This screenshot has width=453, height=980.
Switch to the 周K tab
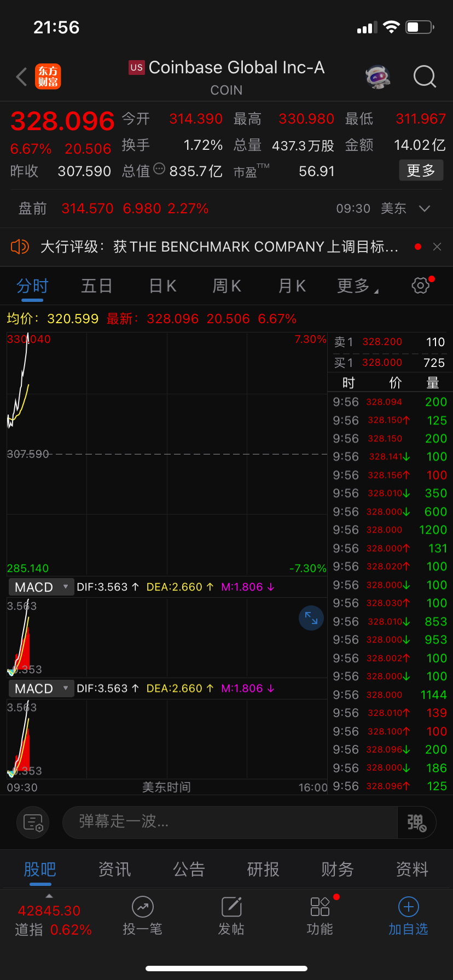pos(227,286)
